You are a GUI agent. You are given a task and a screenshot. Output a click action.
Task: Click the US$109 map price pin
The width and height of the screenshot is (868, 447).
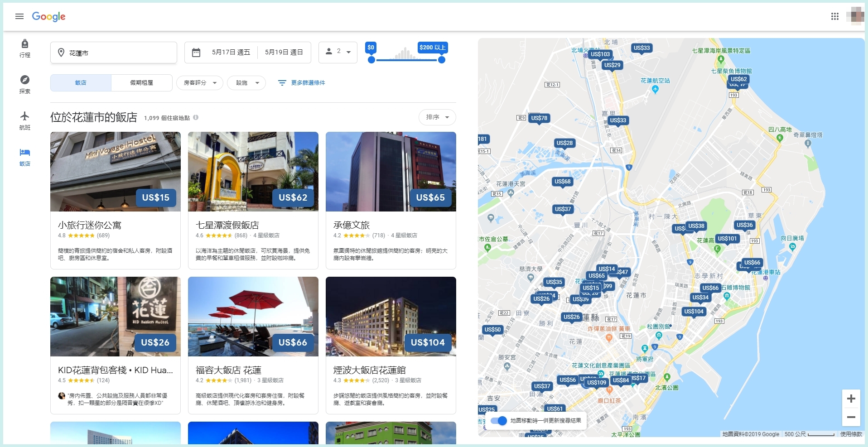[x=597, y=383]
